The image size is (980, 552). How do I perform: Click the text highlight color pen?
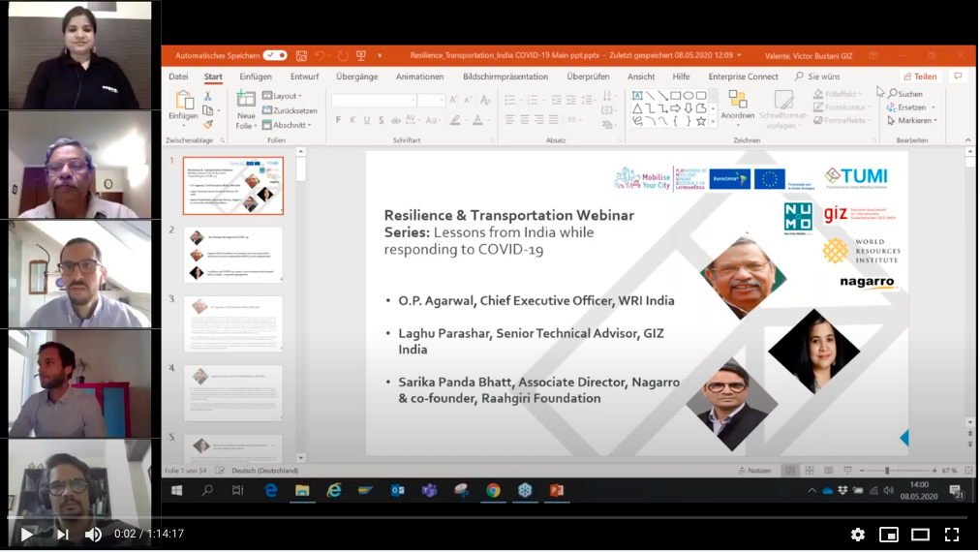tap(456, 120)
